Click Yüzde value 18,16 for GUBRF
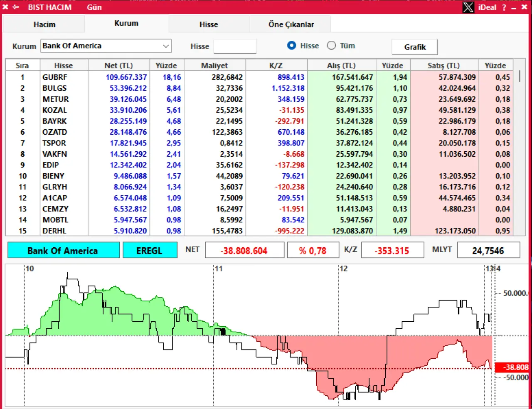This screenshot has height=409, width=532. pos(172,77)
